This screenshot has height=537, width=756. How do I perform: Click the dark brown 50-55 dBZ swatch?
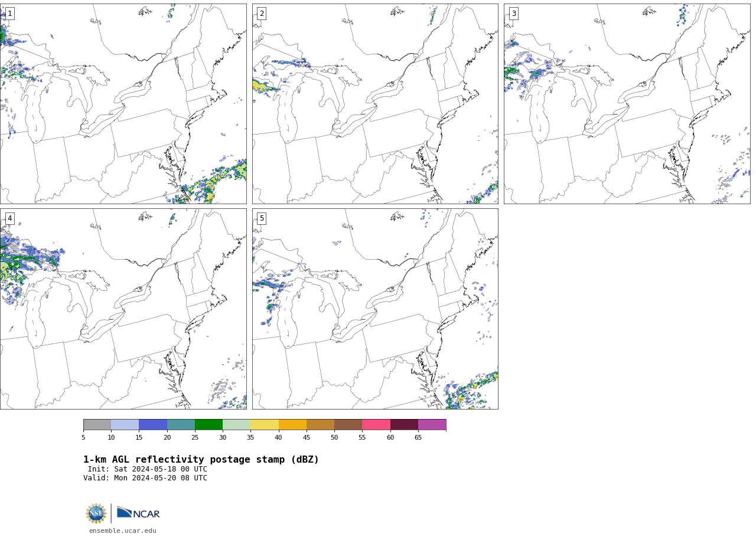click(348, 425)
